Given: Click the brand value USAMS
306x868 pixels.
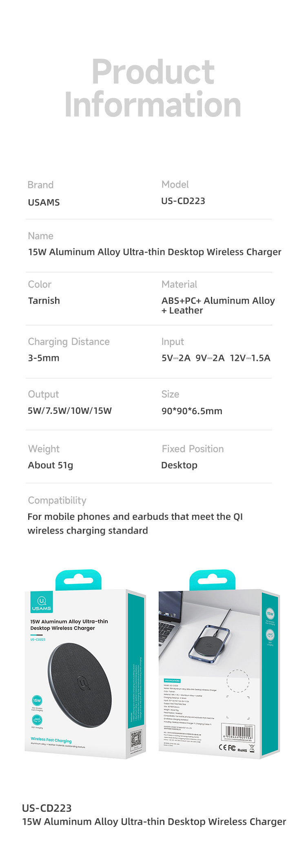Looking at the screenshot, I should click(44, 203).
